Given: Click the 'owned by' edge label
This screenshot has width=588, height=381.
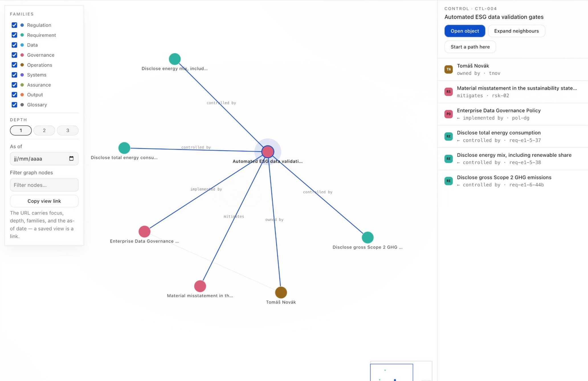Looking at the screenshot, I should 274,220.
